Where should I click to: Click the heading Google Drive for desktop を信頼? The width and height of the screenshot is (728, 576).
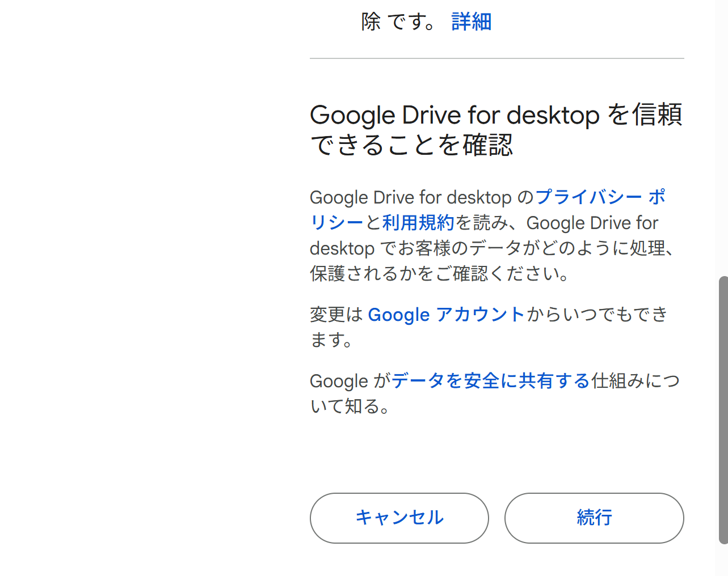(x=496, y=115)
